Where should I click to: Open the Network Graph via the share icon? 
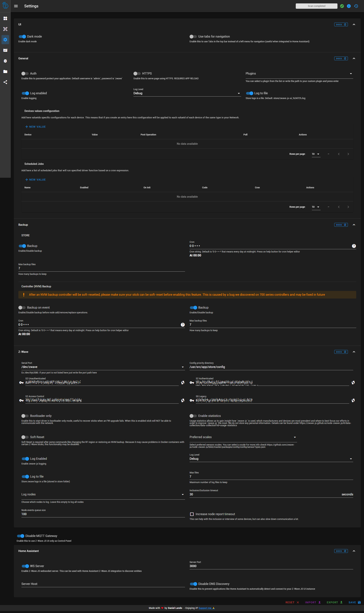pos(5,82)
